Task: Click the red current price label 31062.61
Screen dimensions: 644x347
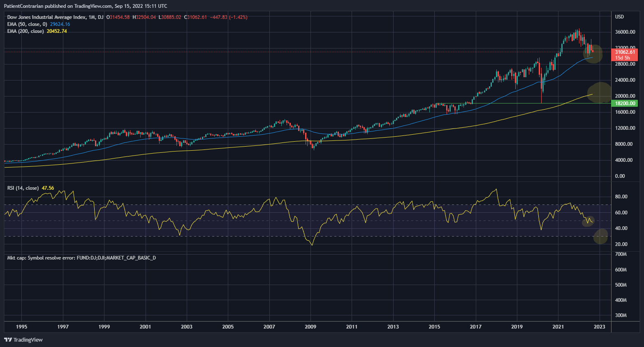Action: (625, 55)
